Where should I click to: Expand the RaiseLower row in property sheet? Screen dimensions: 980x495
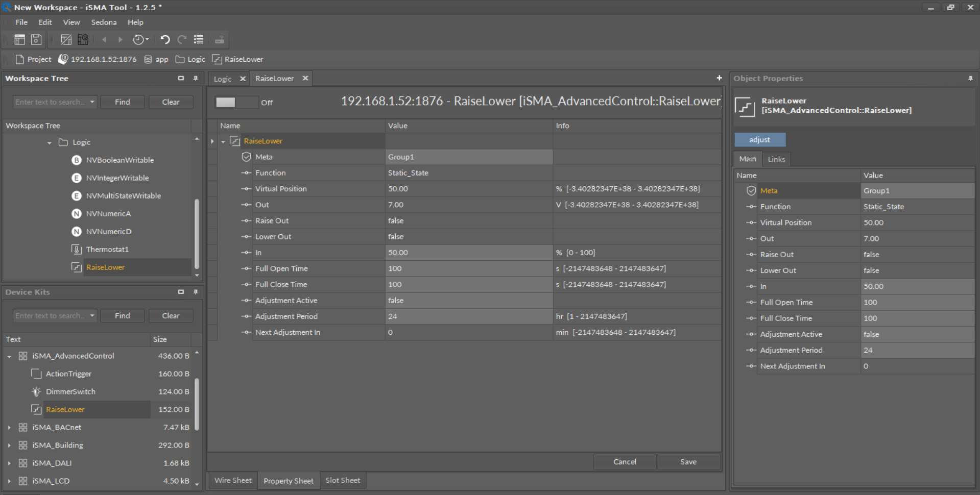click(x=223, y=141)
